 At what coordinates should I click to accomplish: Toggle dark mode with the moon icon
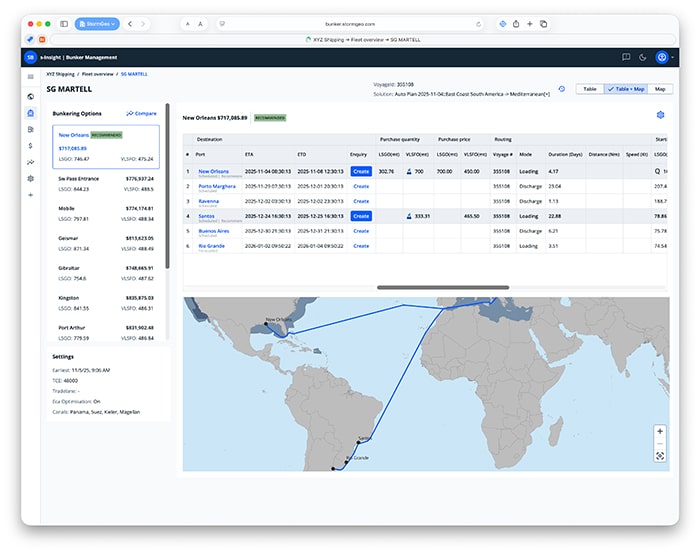pos(642,57)
